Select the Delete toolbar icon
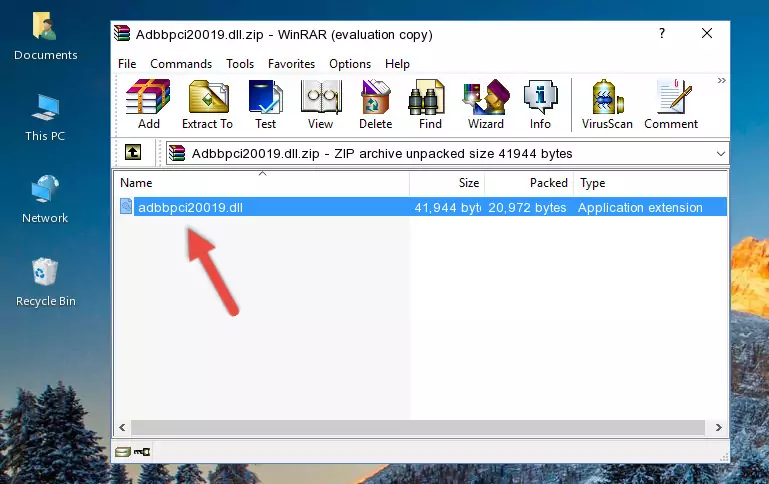 [x=376, y=104]
